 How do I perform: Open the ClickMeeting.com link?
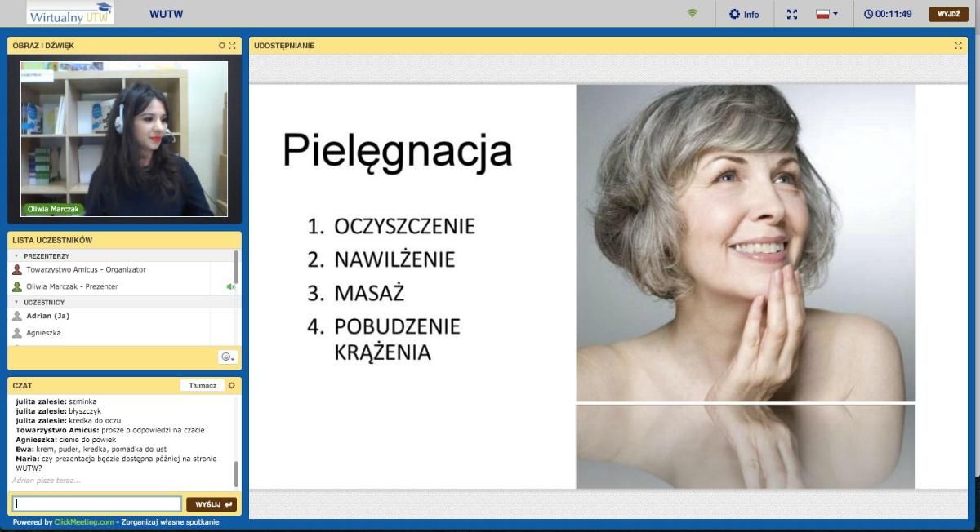pos(84,522)
